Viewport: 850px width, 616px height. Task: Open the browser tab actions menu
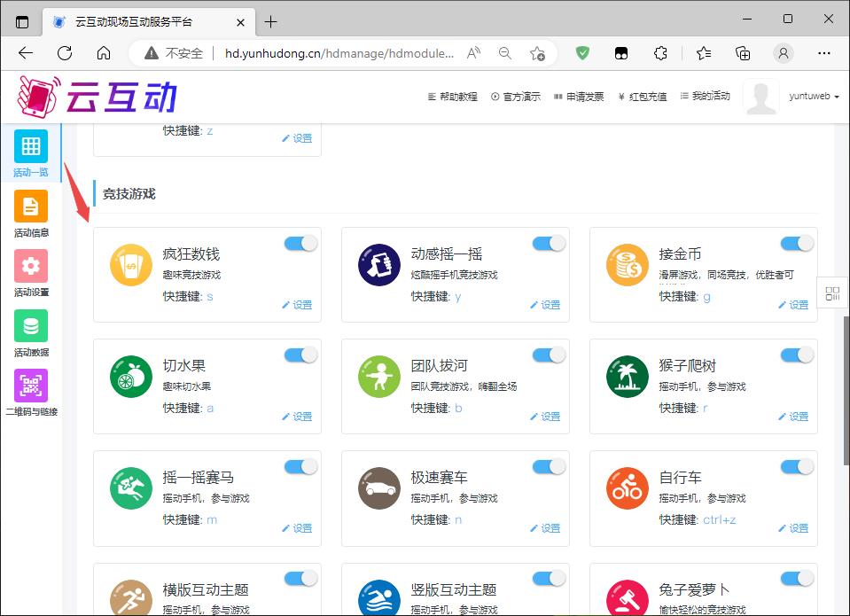(22, 21)
